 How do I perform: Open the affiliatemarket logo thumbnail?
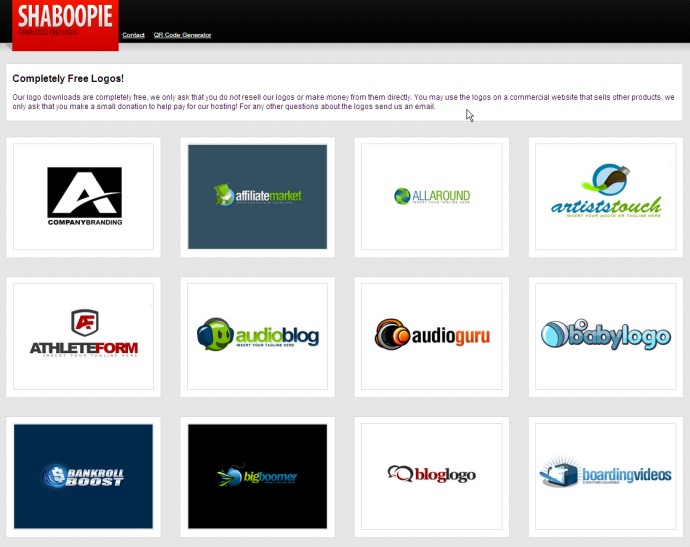click(257, 197)
